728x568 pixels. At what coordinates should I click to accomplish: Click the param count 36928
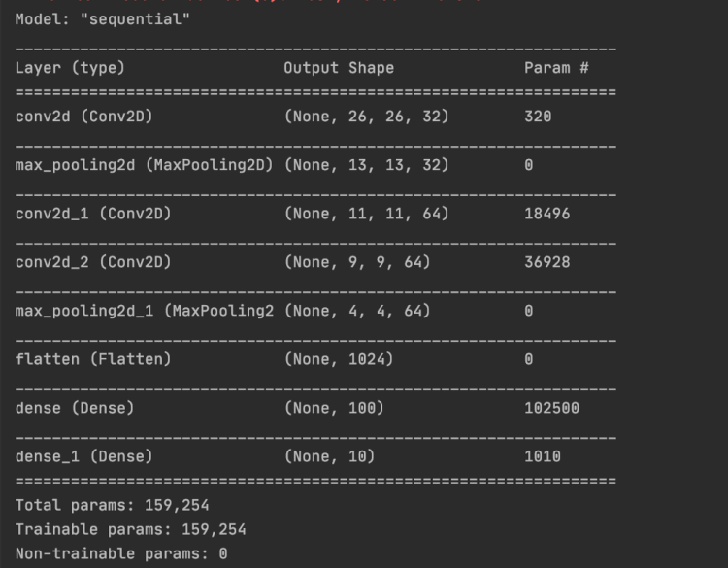click(x=547, y=262)
